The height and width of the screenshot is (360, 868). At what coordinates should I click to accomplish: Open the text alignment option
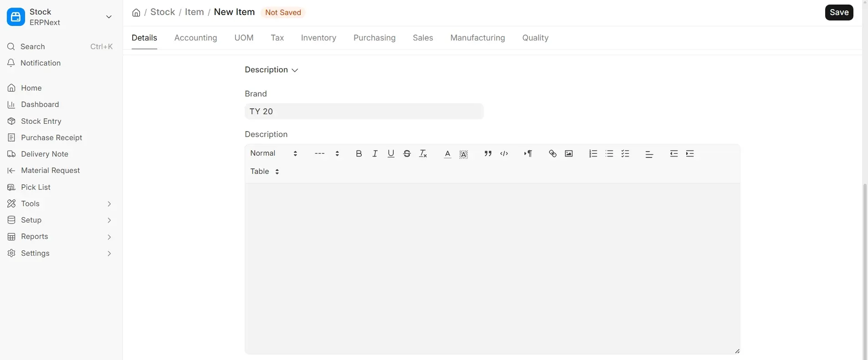click(x=649, y=154)
